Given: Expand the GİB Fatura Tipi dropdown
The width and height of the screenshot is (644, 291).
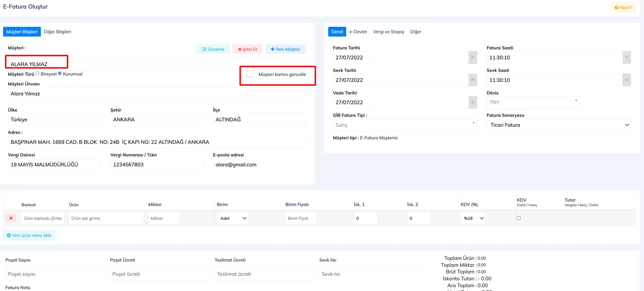Looking at the screenshot, I should (405, 125).
